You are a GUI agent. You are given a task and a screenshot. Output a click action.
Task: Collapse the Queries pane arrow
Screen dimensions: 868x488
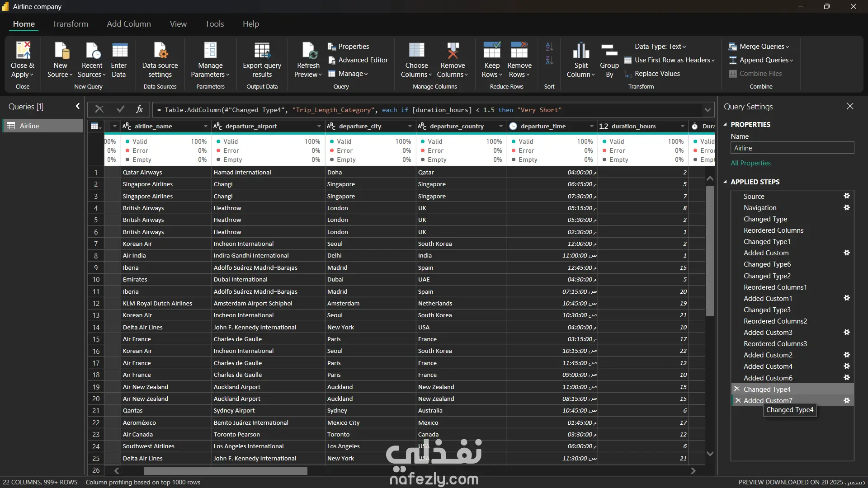coord(78,106)
